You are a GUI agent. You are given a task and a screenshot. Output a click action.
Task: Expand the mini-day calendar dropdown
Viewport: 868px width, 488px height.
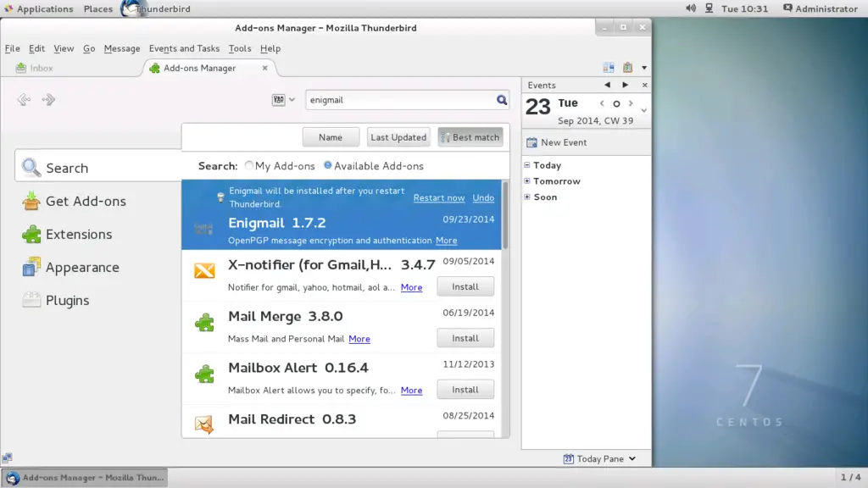[x=644, y=110]
